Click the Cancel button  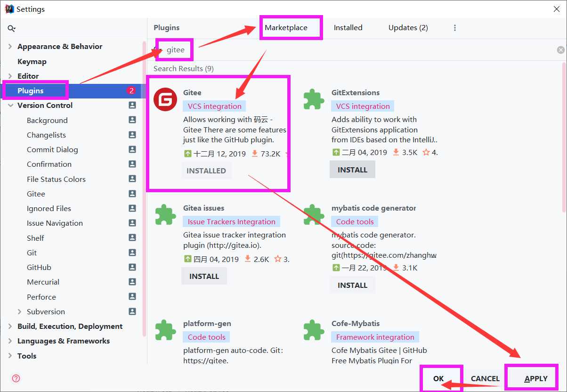tap(485, 378)
